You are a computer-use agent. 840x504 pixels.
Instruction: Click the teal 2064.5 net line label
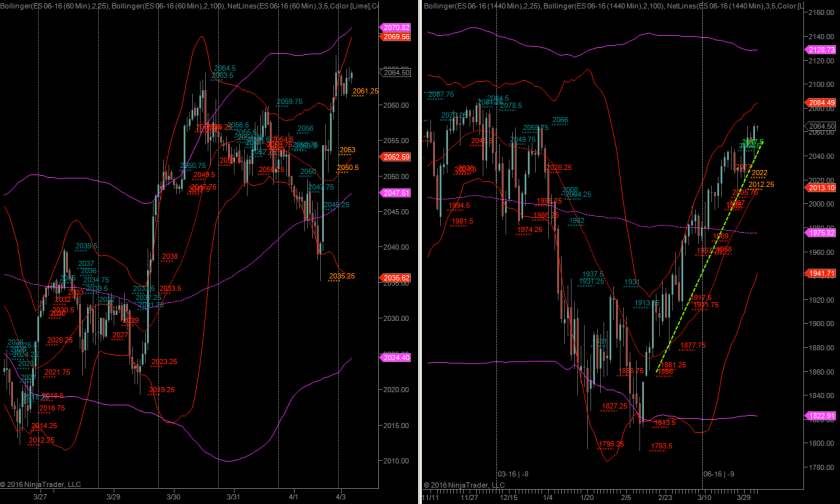coord(224,68)
